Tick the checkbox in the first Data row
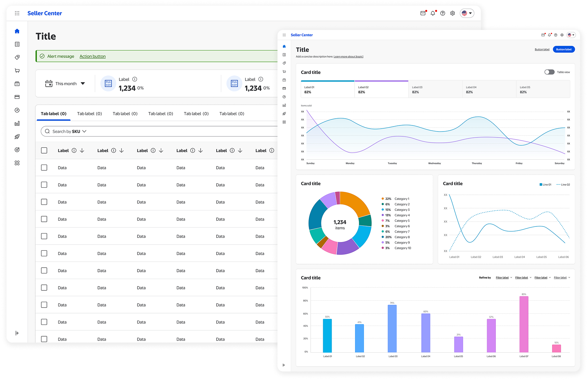Viewport: 588px width, 380px height. tap(44, 168)
